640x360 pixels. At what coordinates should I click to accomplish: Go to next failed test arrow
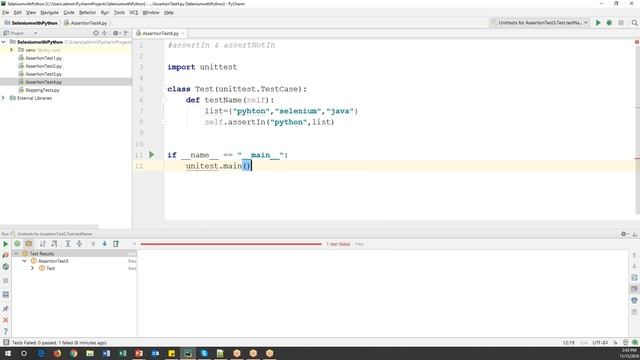tap(104, 244)
